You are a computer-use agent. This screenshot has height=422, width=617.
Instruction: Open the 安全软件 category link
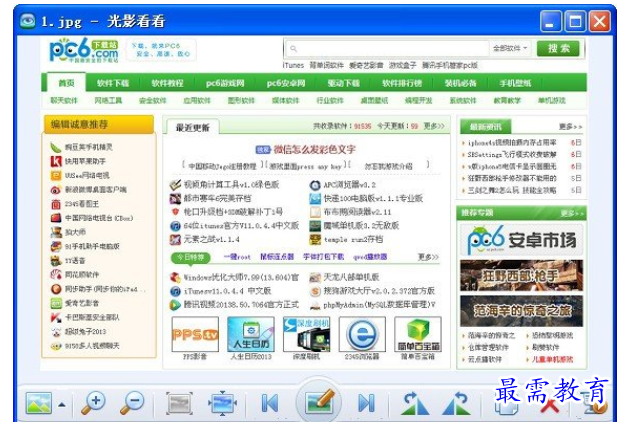153,100
